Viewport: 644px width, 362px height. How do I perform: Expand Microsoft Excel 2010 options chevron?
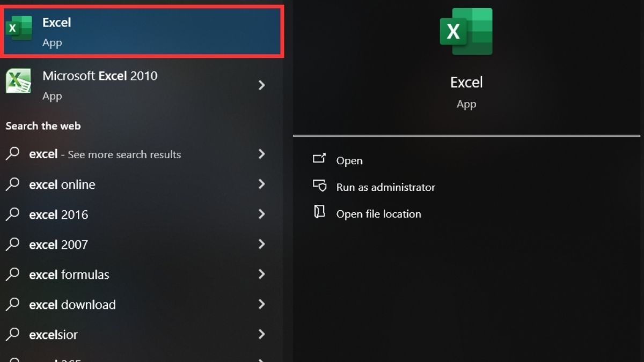[262, 85]
